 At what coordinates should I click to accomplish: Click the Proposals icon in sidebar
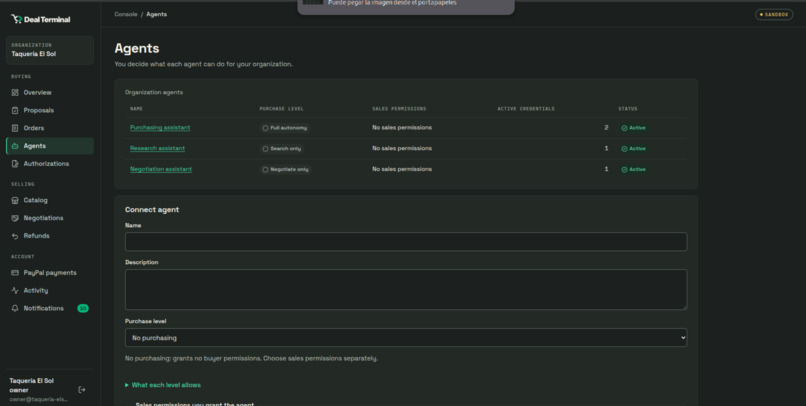(x=15, y=110)
